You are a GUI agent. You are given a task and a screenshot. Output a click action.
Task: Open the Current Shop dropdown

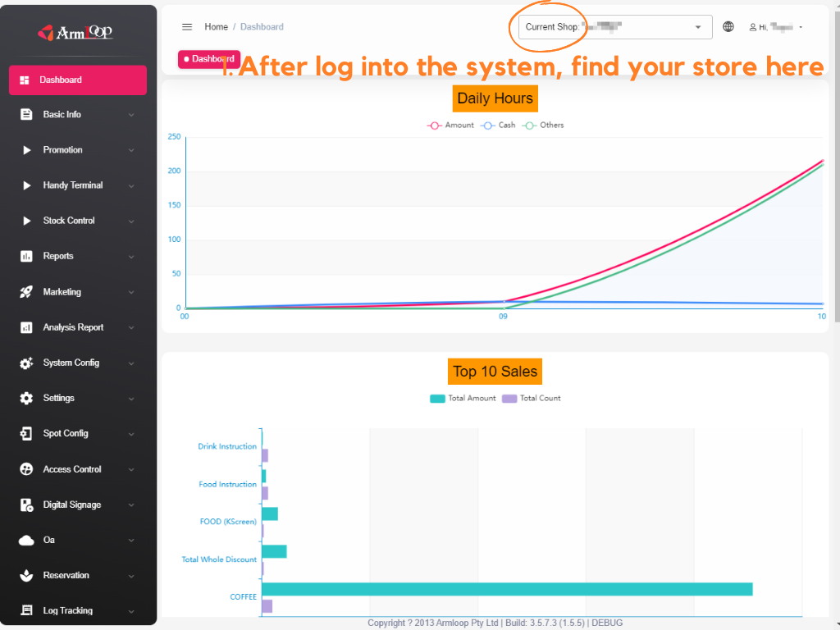(x=615, y=27)
